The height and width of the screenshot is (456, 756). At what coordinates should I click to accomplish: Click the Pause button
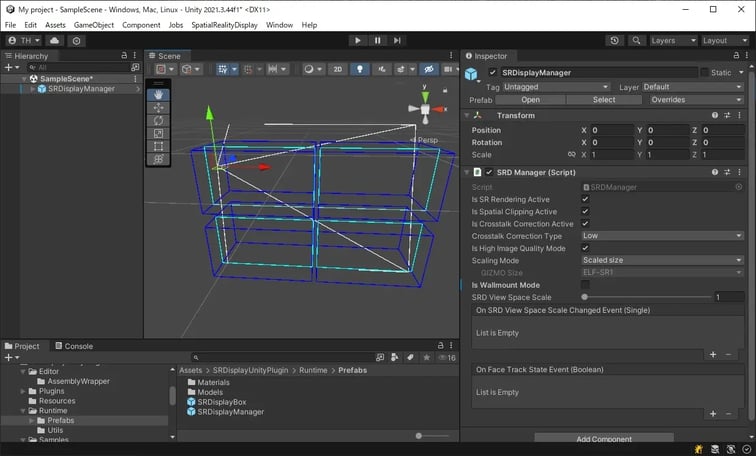378,40
